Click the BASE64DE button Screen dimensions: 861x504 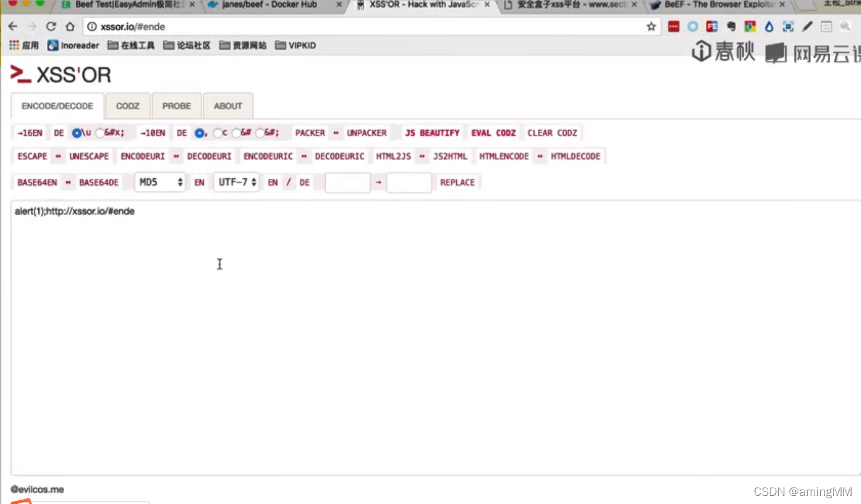point(99,183)
